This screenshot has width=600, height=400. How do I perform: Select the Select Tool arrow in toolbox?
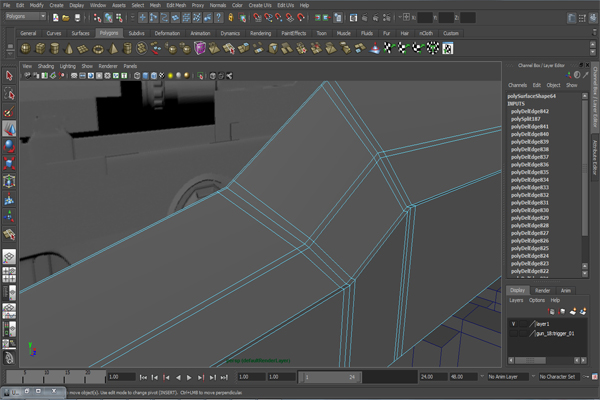(9, 76)
